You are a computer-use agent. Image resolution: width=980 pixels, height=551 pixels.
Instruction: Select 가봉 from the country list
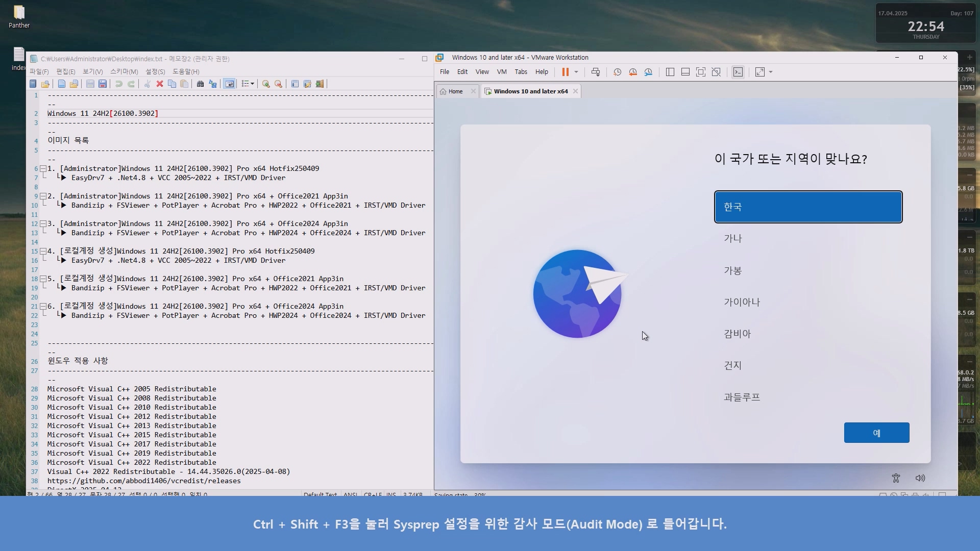coord(732,270)
